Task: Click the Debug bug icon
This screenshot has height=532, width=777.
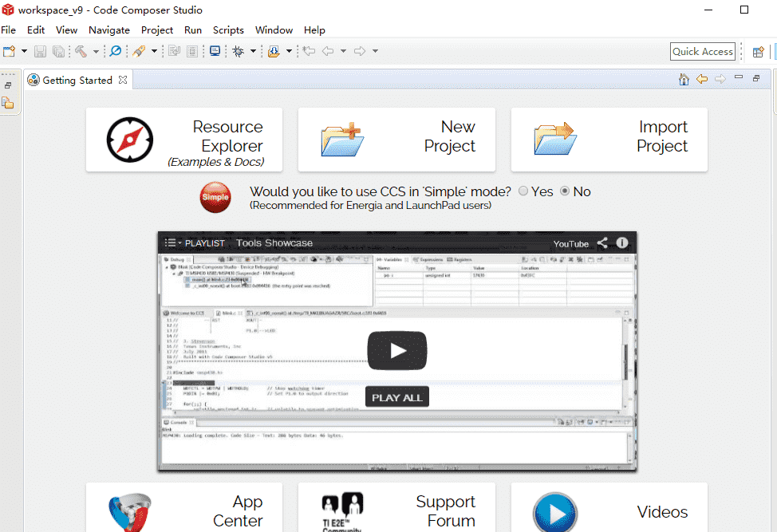Action: [x=239, y=51]
